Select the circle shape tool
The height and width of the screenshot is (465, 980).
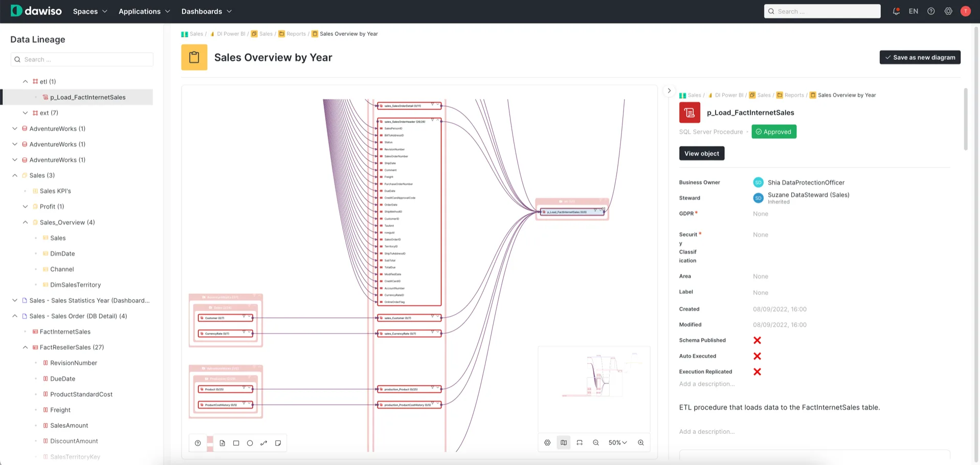coord(250,443)
